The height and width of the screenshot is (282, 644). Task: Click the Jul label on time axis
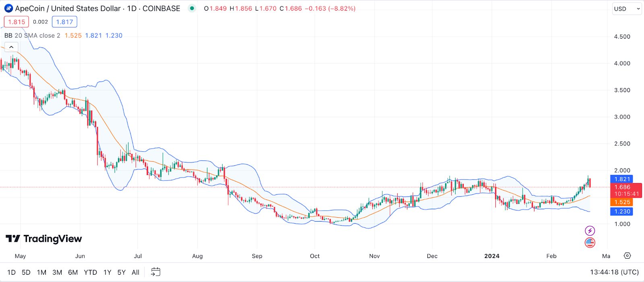pos(138,256)
